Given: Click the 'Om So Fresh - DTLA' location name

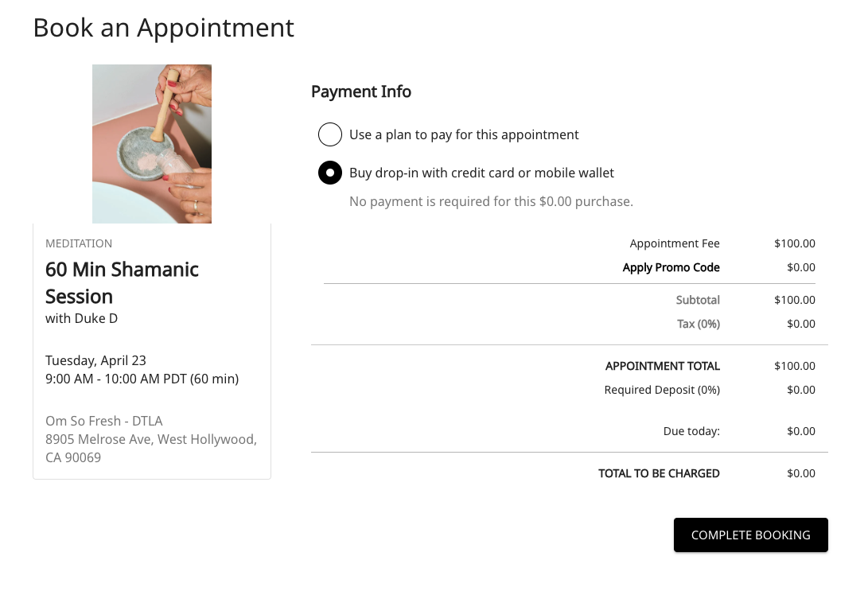Looking at the screenshot, I should click(103, 421).
